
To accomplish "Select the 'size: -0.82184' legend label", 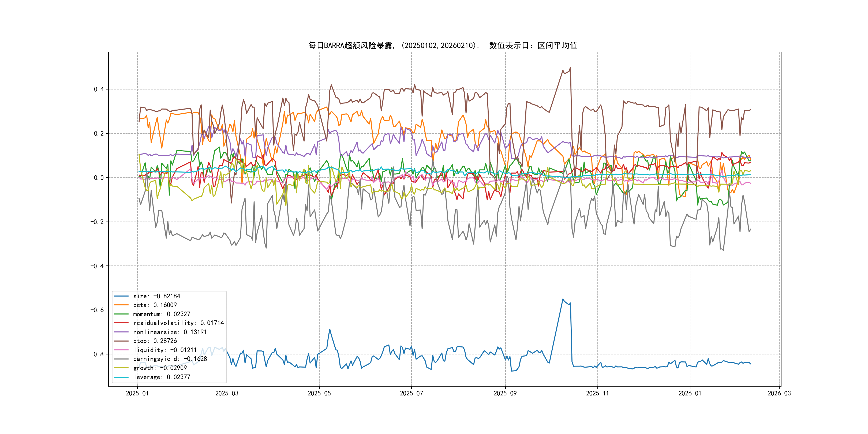I will click(x=157, y=296).
